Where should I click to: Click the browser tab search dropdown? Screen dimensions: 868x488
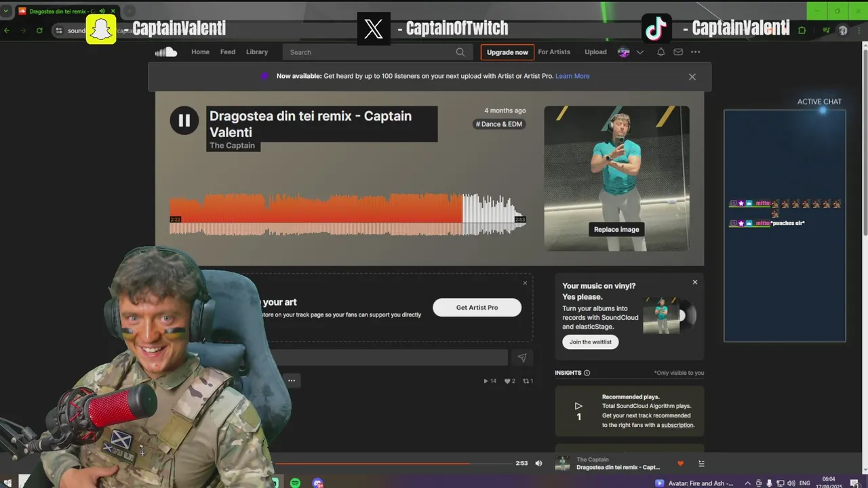6,11
